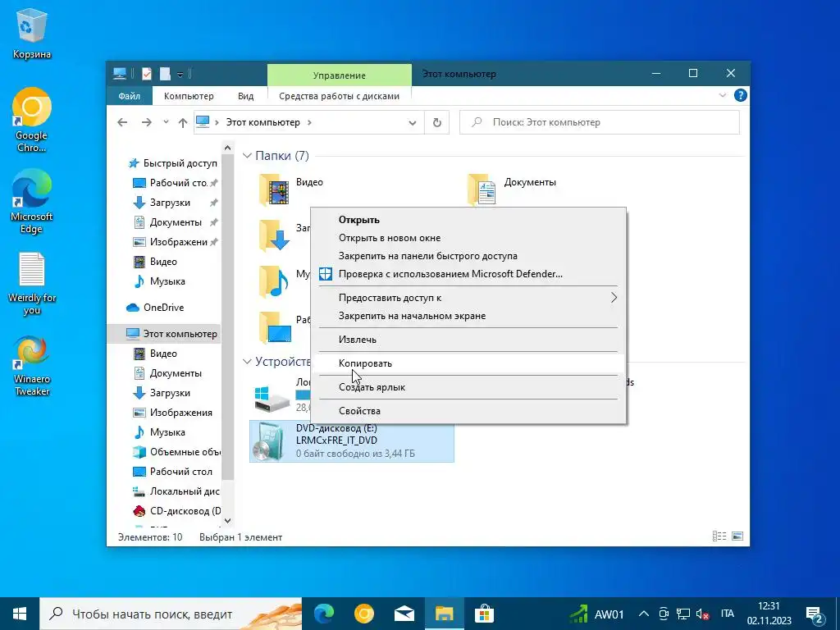Launch the Winaero Tweaker desktop shortcut
The image size is (840, 630).
pyautogui.click(x=32, y=365)
